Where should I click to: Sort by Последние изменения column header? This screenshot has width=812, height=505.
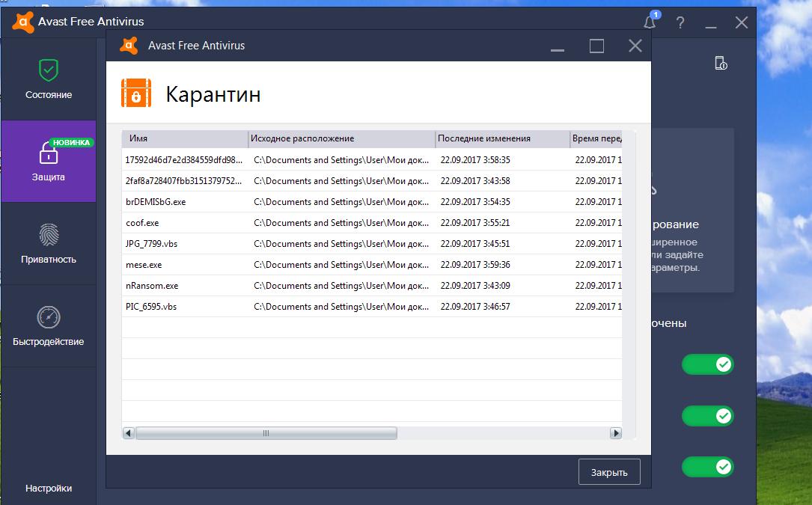501,138
